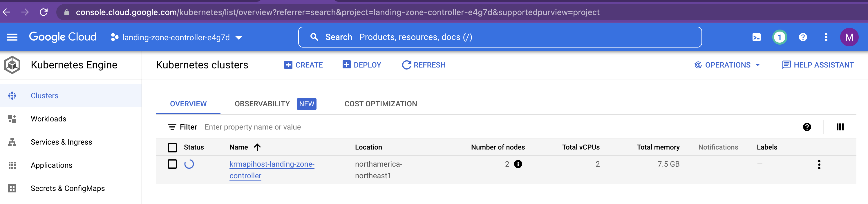Toggle the select-all clusters checkbox
The height and width of the screenshot is (204, 868).
pyautogui.click(x=172, y=147)
